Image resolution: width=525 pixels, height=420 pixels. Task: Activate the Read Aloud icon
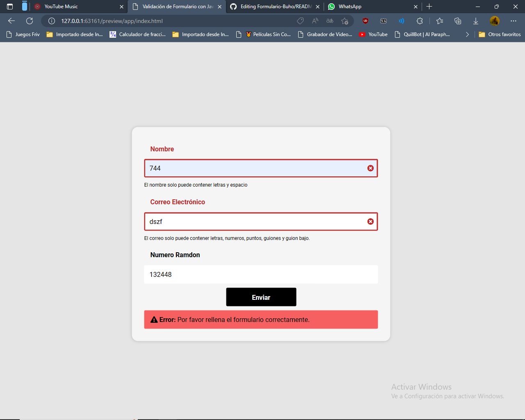tap(315, 21)
